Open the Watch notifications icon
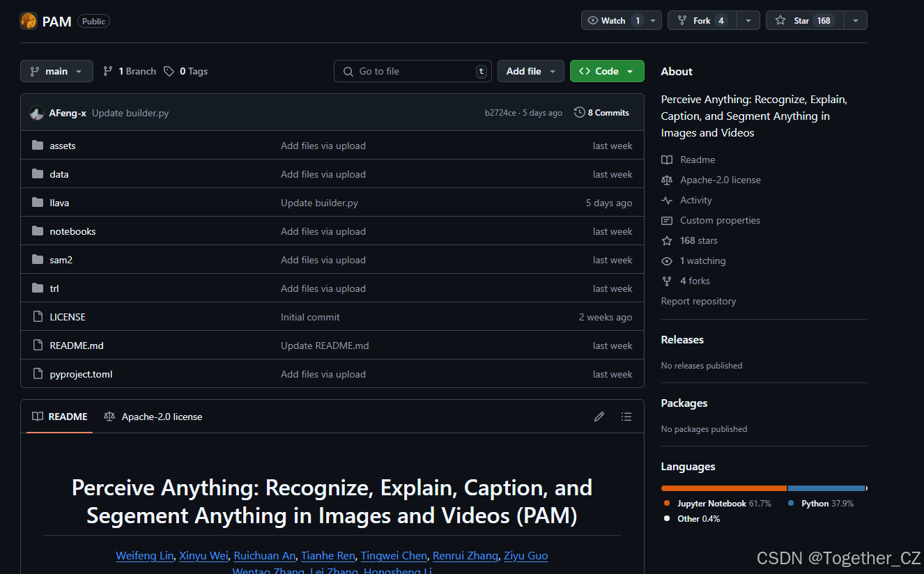 point(593,20)
